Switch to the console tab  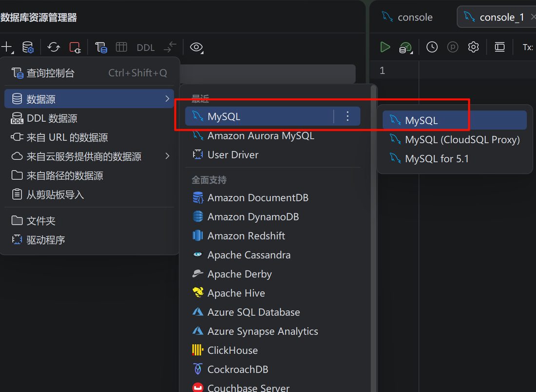point(407,17)
